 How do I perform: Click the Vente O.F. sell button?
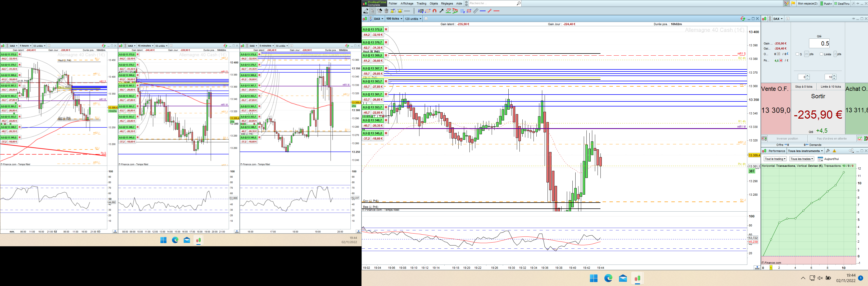coord(776,108)
